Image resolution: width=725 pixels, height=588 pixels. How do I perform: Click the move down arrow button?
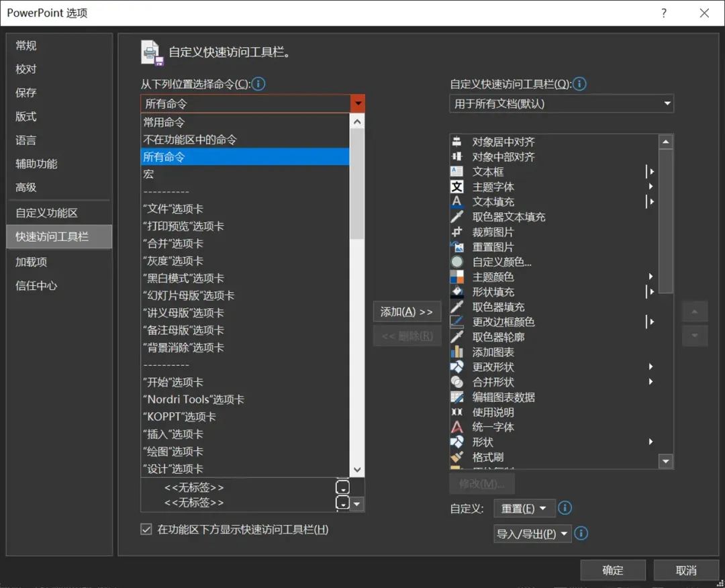pyautogui.click(x=695, y=336)
